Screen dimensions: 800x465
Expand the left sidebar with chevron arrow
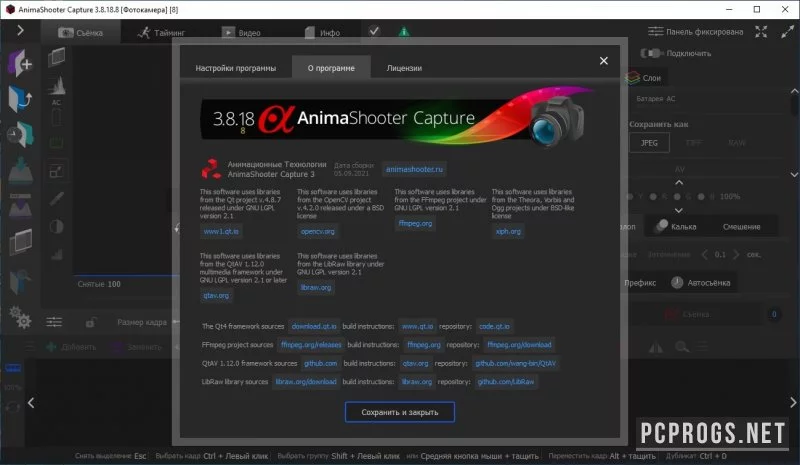point(20,31)
